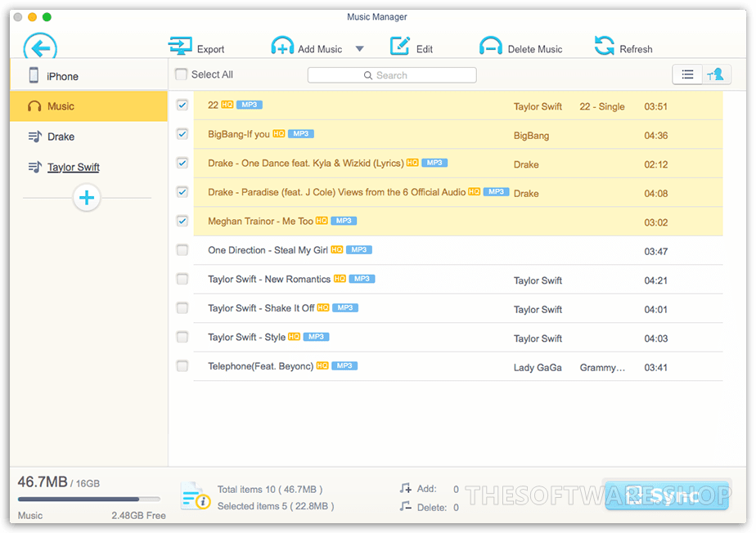The width and height of the screenshot is (756, 533).
Task: Uncheck BigBang-If you checkbox
Action: tap(182, 134)
